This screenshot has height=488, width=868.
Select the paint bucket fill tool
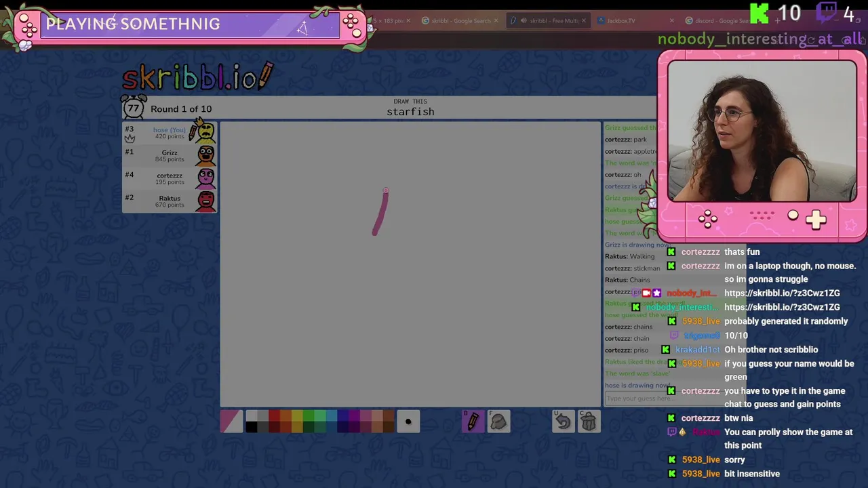pyautogui.click(x=498, y=422)
